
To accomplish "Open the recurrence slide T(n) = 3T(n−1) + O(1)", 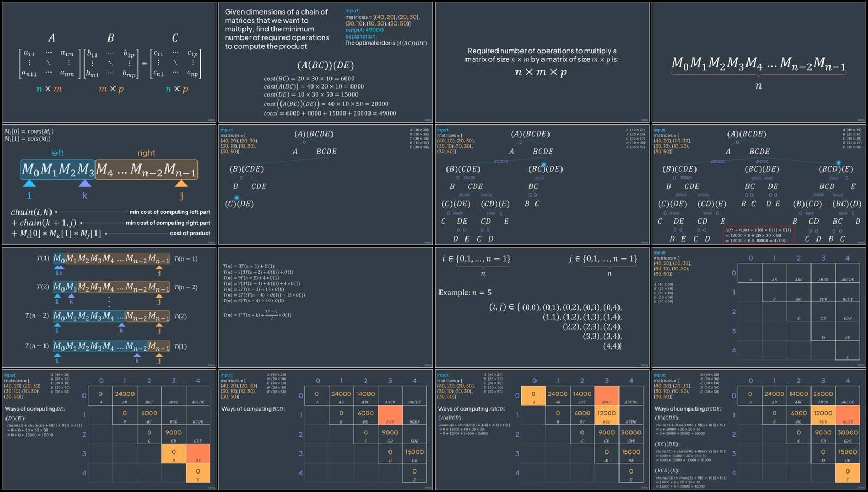I will (325, 307).
